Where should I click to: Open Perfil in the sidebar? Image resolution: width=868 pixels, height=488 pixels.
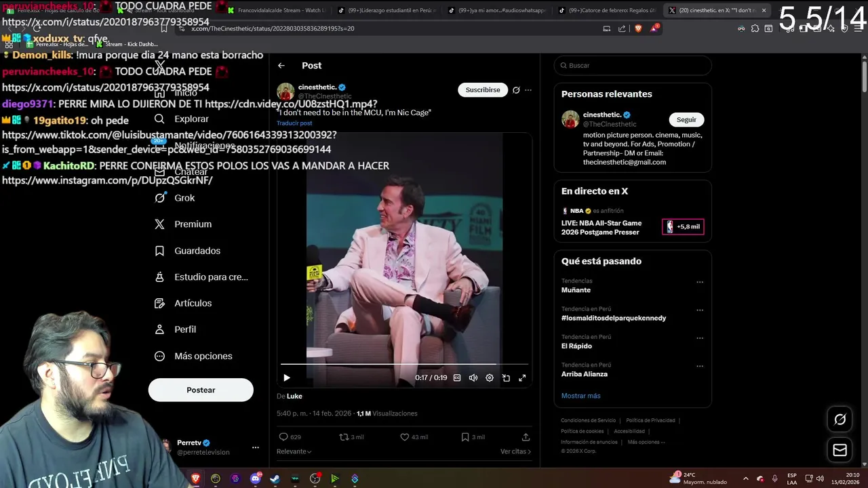tap(176, 329)
